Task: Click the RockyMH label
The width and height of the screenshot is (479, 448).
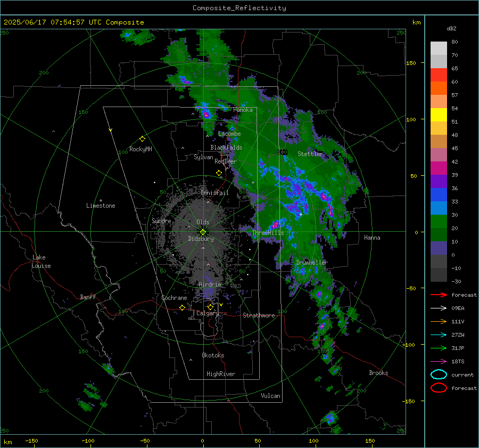Action: click(x=141, y=149)
